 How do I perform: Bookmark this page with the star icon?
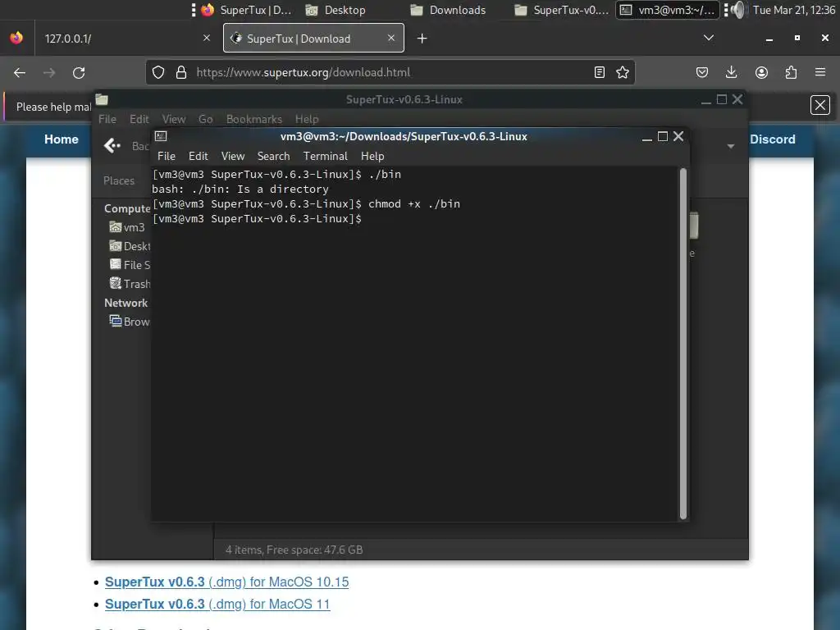[622, 72]
